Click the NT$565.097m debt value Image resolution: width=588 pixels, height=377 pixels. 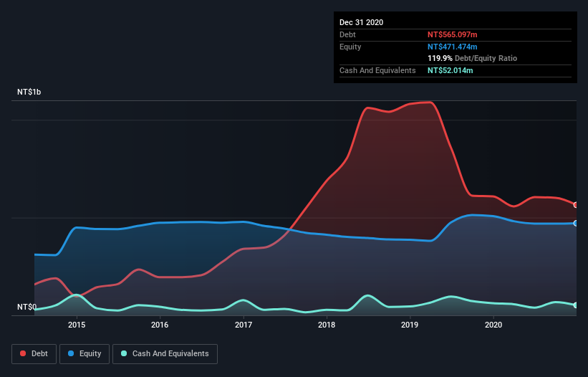[452, 34]
